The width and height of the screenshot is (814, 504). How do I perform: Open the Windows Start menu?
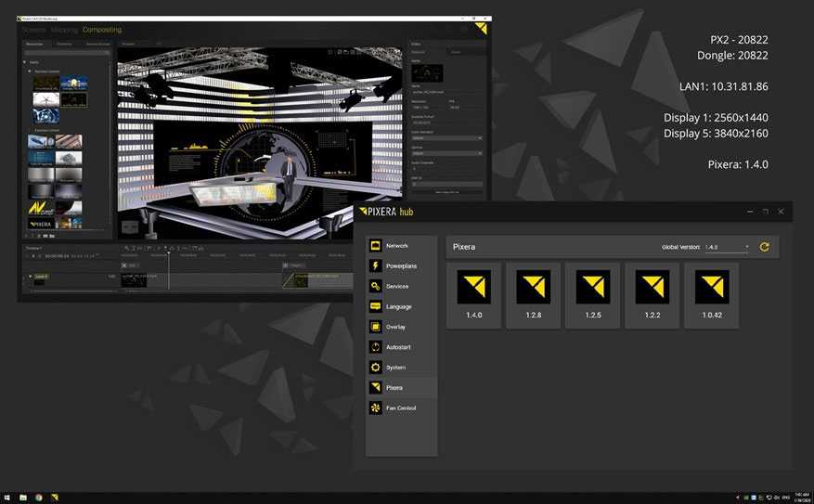[8, 498]
